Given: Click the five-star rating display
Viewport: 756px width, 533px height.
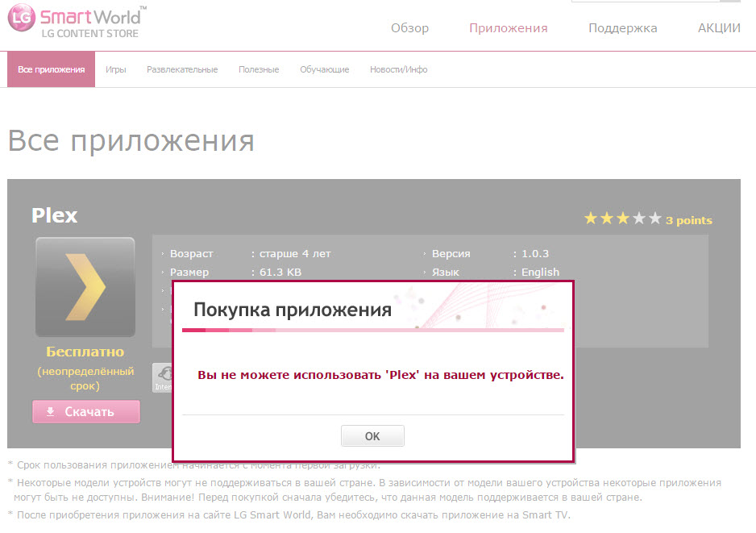Looking at the screenshot, I should (622, 219).
